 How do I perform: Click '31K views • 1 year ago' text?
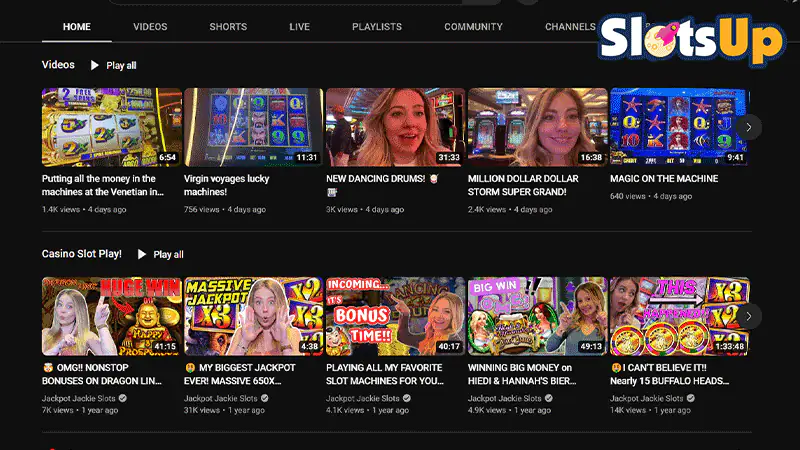224,410
